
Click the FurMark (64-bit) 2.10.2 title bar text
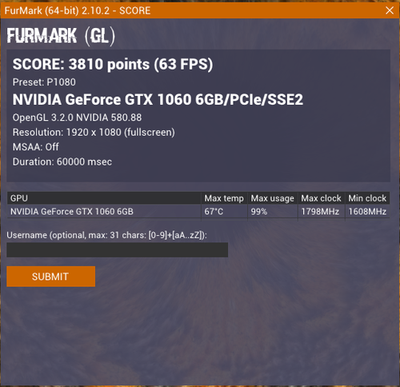(x=77, y=10)
